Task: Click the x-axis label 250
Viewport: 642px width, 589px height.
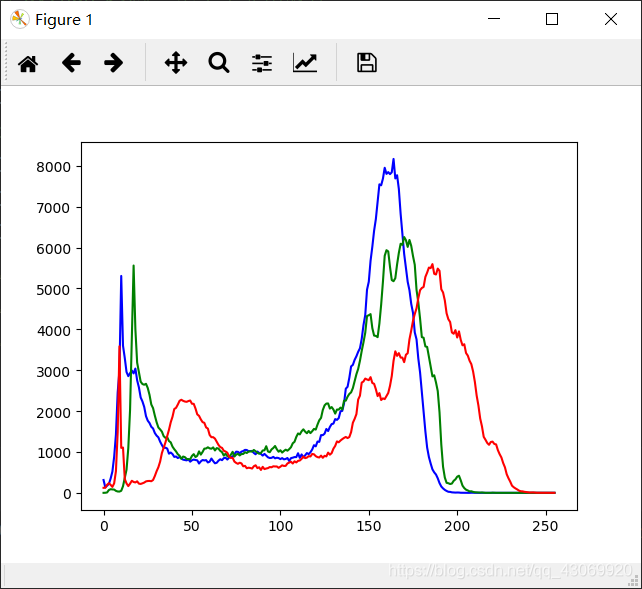Action: (x=545, y=526)
